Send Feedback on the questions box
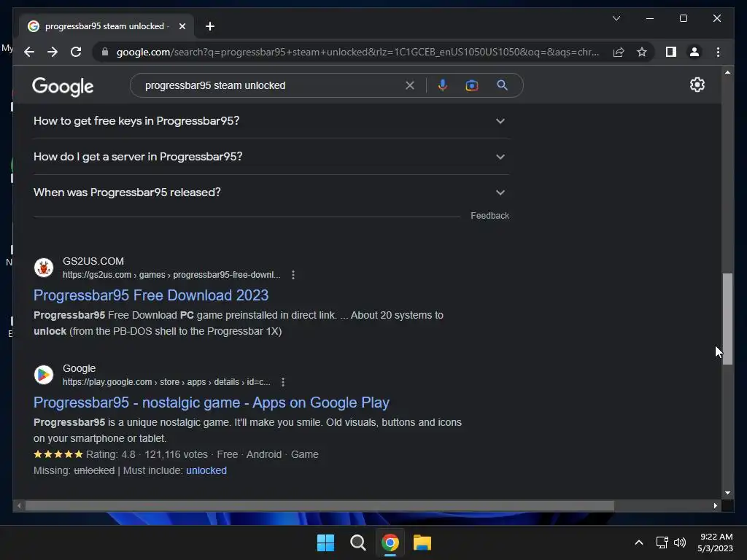747x560 pixels. click(489, 216)
